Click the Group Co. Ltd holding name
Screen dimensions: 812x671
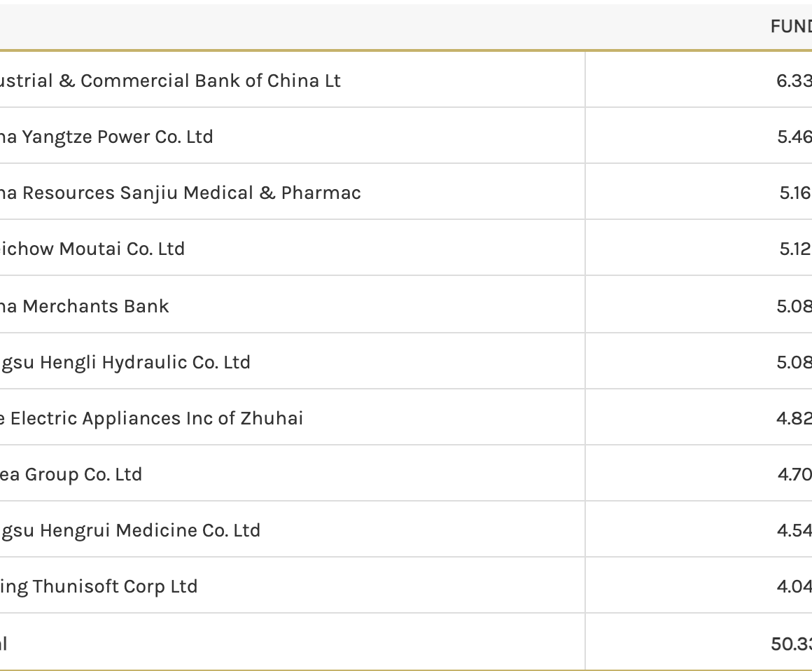point(71,474)
